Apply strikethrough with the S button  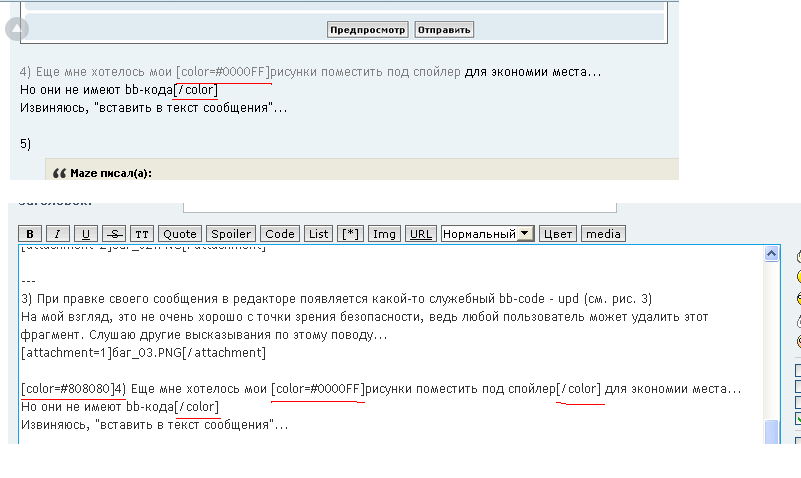pos(114,234)
